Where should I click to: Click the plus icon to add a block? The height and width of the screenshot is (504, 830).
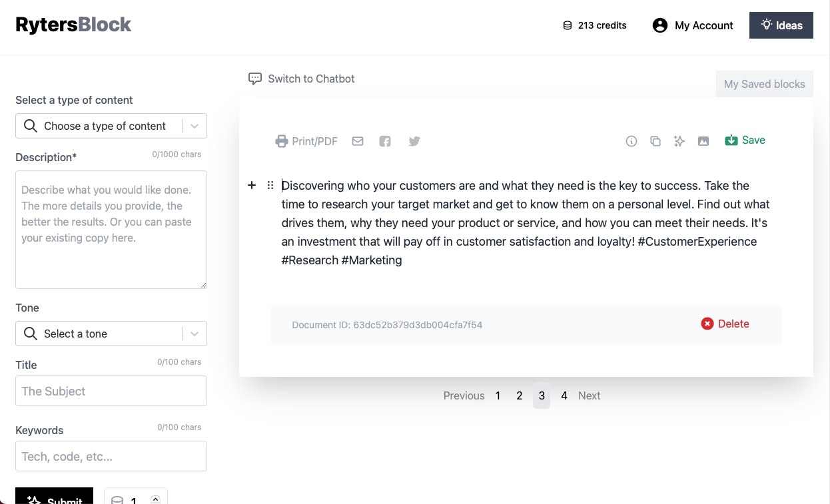click(252, 185)
